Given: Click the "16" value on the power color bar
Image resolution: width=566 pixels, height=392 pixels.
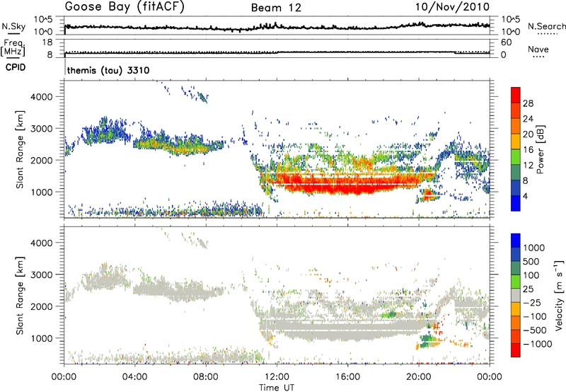Looking at the screenshot, I should coord(528,150).
